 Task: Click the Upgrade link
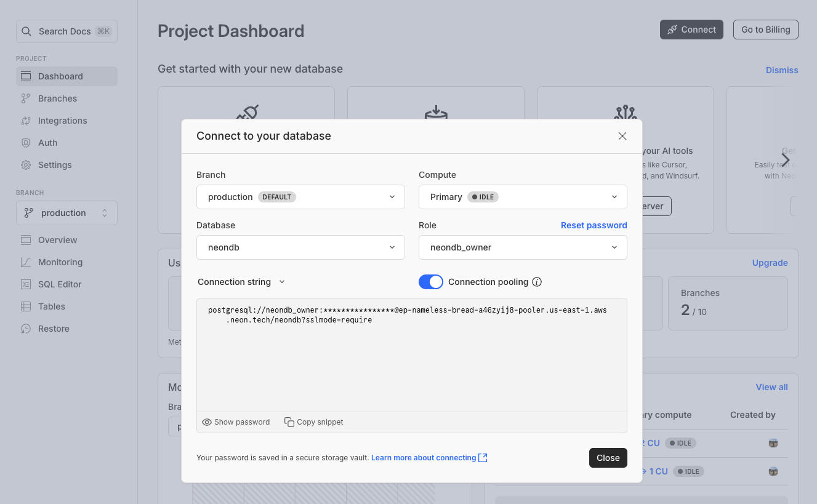click(770, 263)
